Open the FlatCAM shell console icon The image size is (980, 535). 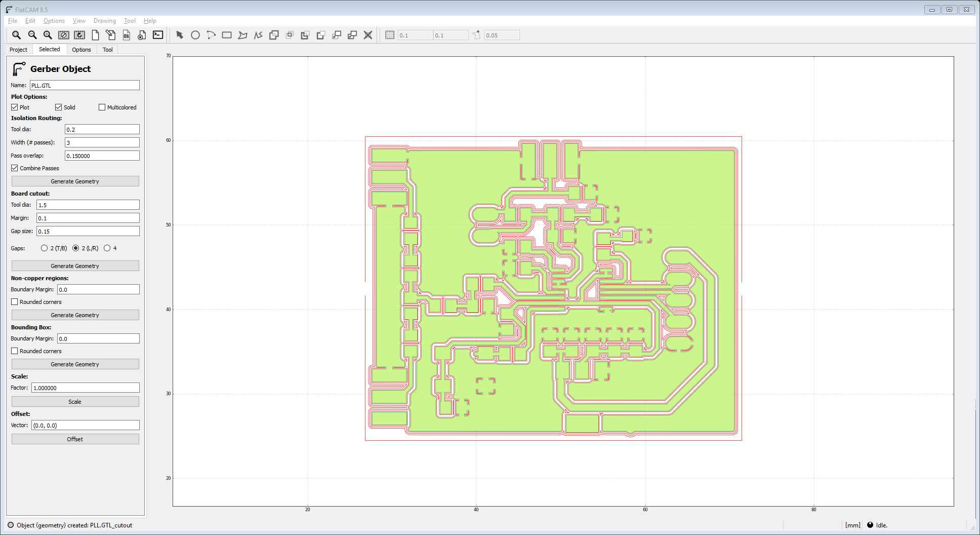tap(157, 35)
